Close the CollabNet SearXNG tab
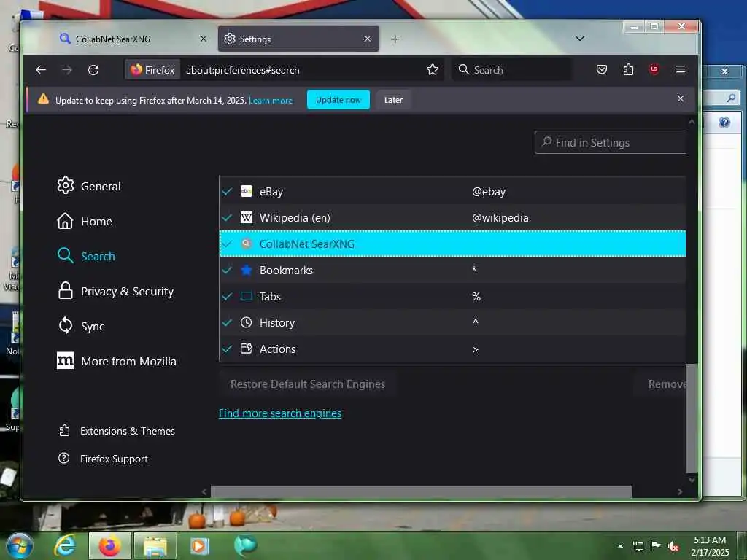This screenshot has height=560, width=747. [204, 39]
